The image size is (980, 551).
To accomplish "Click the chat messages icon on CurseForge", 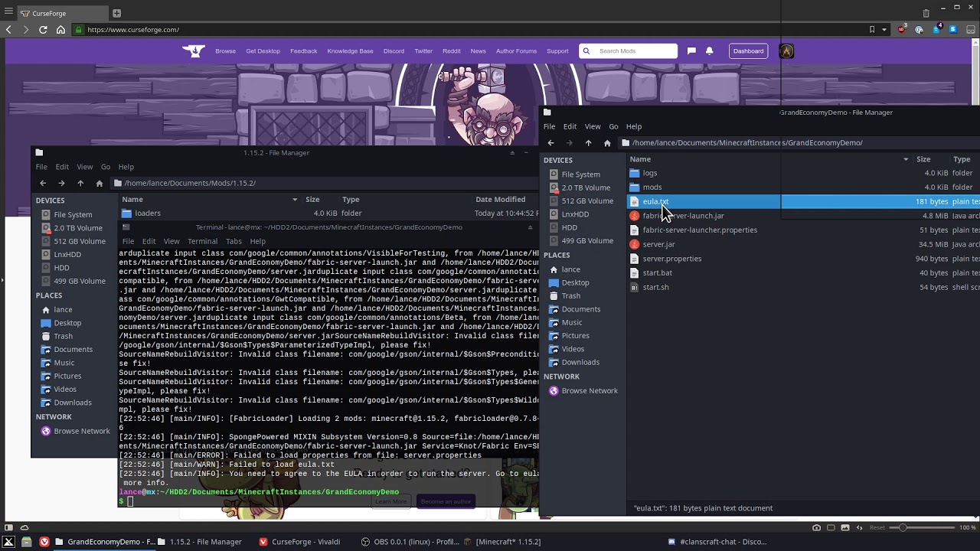I will (691, 51).
